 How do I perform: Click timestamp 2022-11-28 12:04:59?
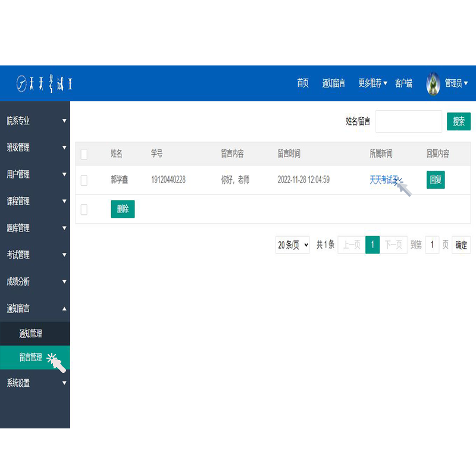[303, 180]
